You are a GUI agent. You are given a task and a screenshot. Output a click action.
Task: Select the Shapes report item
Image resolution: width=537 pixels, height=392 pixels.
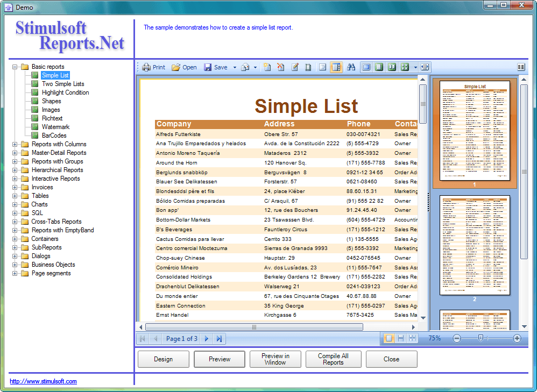(x=51, y=101)
